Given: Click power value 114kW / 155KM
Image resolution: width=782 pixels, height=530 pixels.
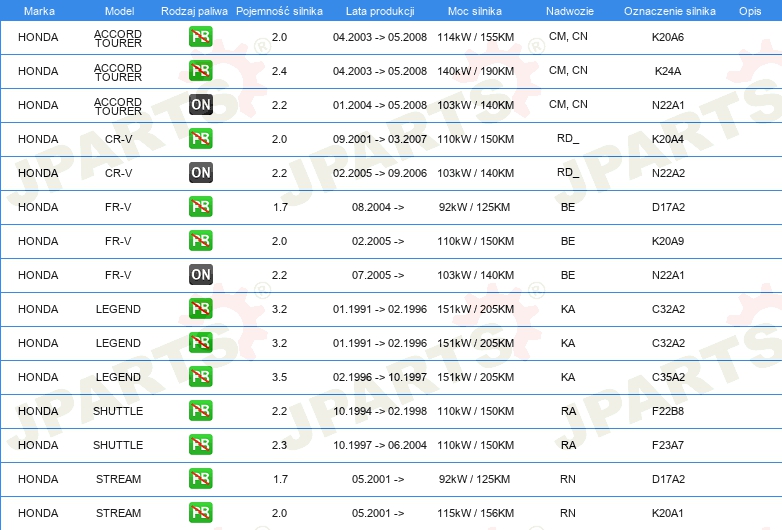Looking at the screenshot, I should (x=475, y=37).
